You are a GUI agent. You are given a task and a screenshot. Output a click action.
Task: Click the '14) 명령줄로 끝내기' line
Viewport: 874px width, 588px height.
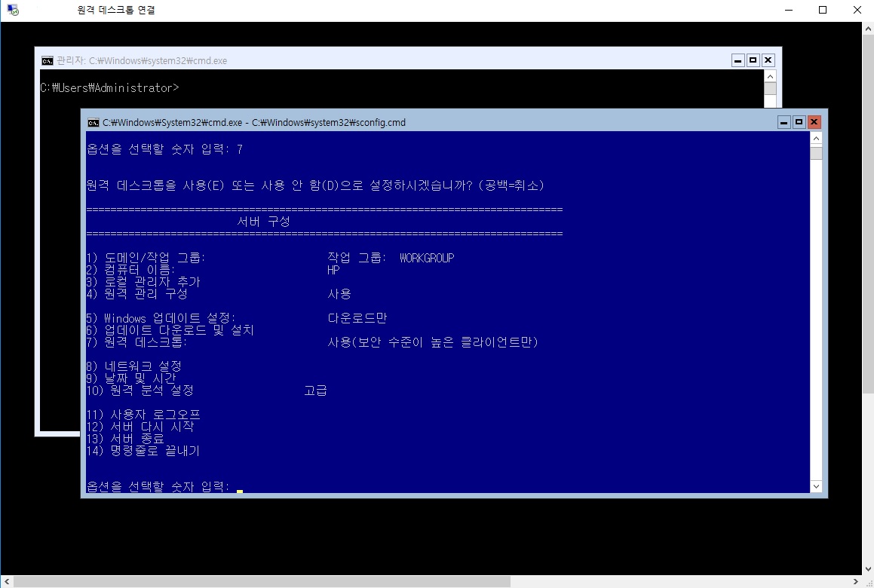(x=143, y=451)
